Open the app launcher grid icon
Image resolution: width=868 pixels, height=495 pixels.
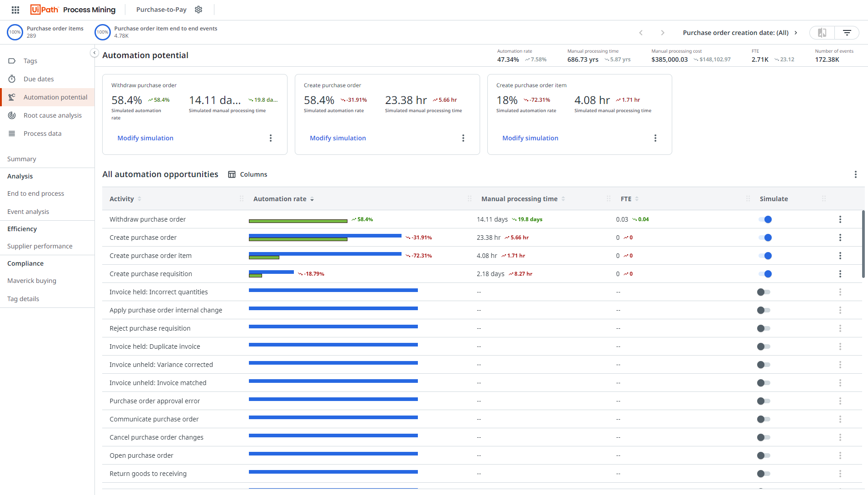tap(15, 10)
